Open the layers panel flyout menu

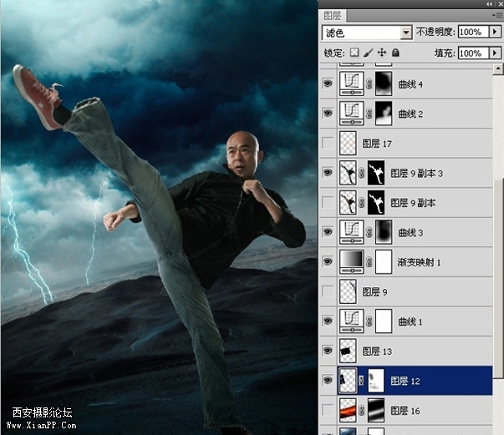click(496, 15)
